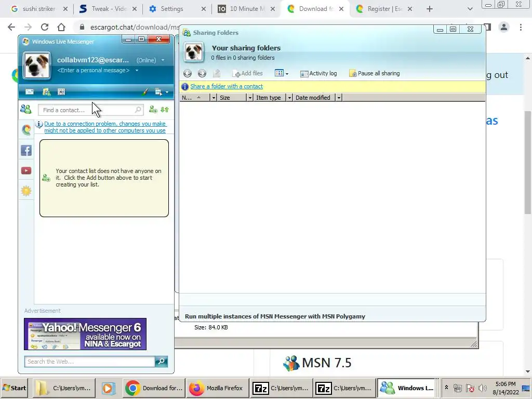Click the Start button
This screenshot has height=399, width=532.
point(14,388)
